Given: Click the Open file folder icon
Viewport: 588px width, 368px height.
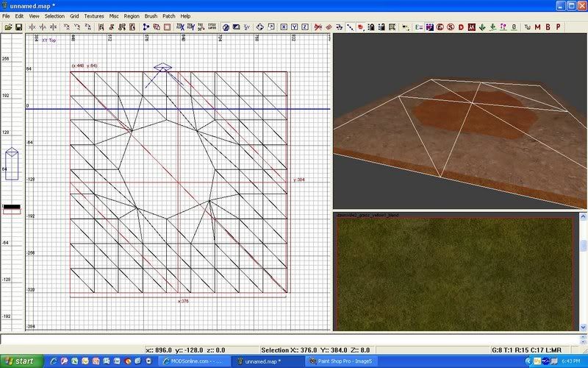Looking at the screenshot, I should click(x=8, y=27).
